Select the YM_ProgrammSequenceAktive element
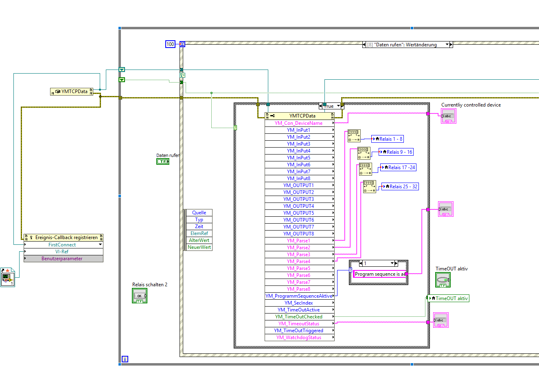The width and height of the screenshot is (539, 392). pyautogui.click(x=300, y=296)
